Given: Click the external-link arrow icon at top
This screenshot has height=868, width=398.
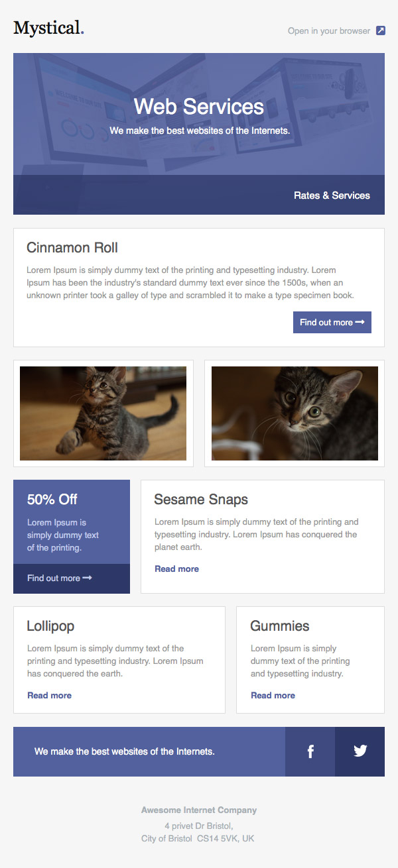Looking at the screenshot, I should pos(381,30).
